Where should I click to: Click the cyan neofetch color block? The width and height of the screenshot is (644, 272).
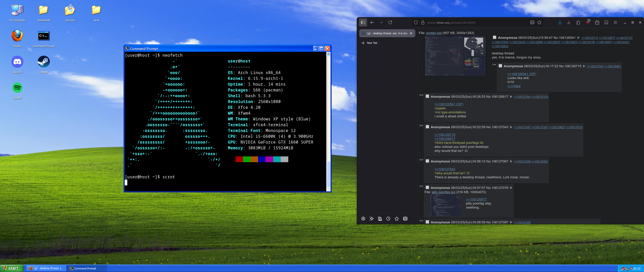click(277, 159)
